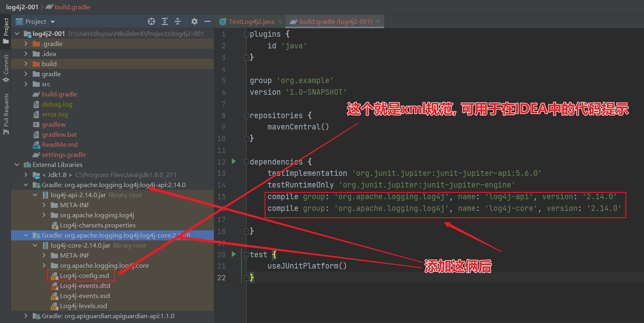Click the collapse all icon in Project panel
Screen dimensions: 644x323
pos(178,21)
